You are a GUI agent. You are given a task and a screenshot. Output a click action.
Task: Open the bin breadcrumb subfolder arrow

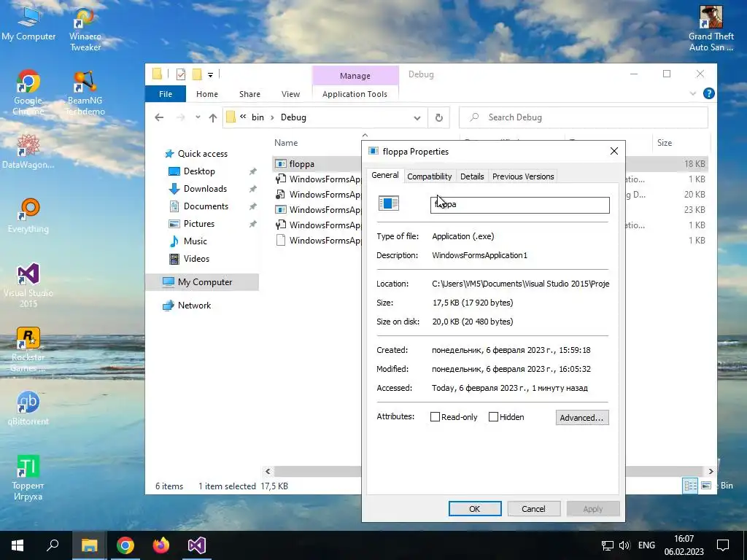272,117
